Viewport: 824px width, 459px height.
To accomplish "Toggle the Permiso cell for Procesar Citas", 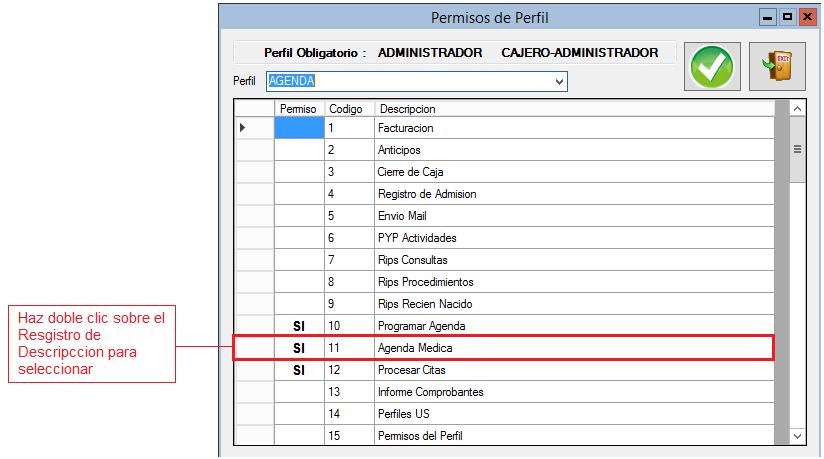I will tap(298, 370).
